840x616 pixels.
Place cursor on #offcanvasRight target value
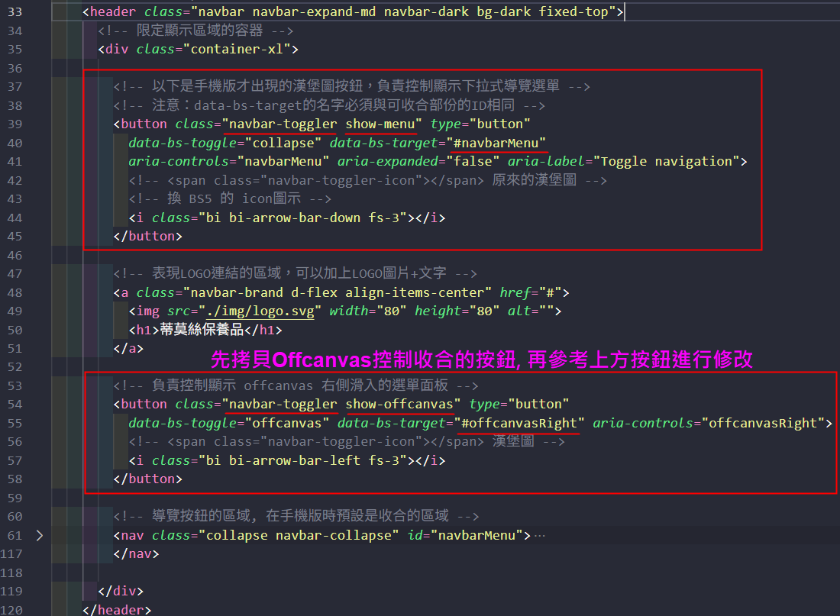[x=523, y=423]
